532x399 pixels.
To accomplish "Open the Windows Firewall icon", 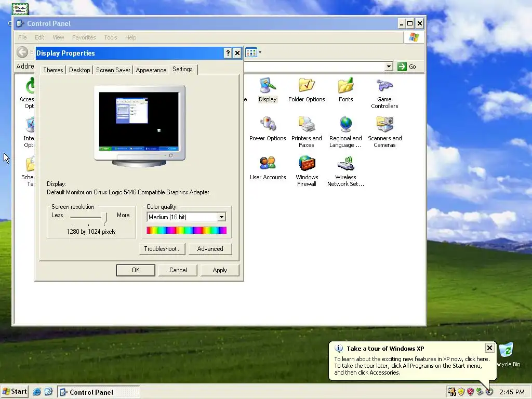I will [307, 171].
